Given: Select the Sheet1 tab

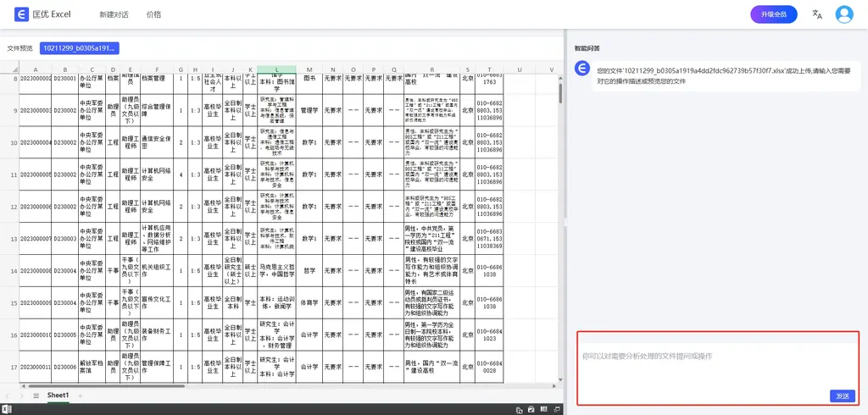Looking at the screenshot, I should pyautogui.click(x=58, y=396).
